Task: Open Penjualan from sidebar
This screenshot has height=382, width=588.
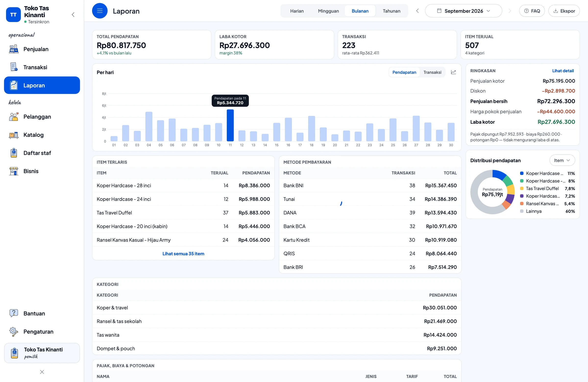Action: [x=42, y=49]
